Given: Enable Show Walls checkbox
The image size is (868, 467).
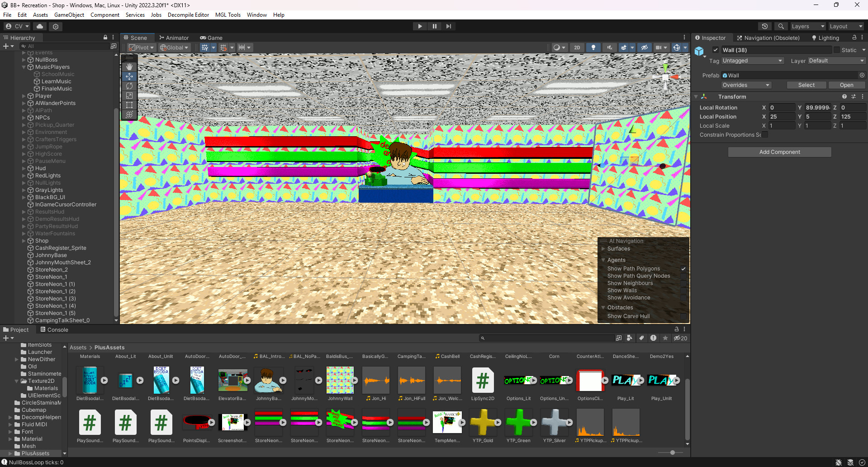Looking at the screenshot, I should tap(683, 291).
